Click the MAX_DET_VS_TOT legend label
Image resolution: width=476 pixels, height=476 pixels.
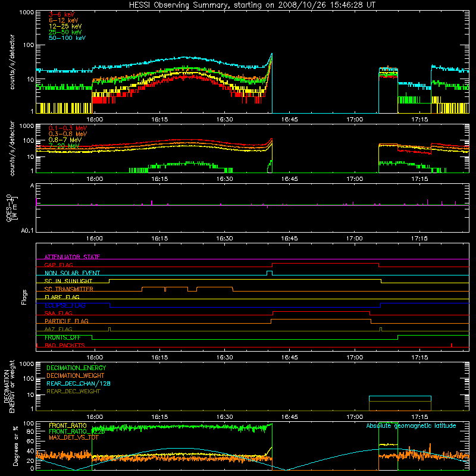coord(74,437)
